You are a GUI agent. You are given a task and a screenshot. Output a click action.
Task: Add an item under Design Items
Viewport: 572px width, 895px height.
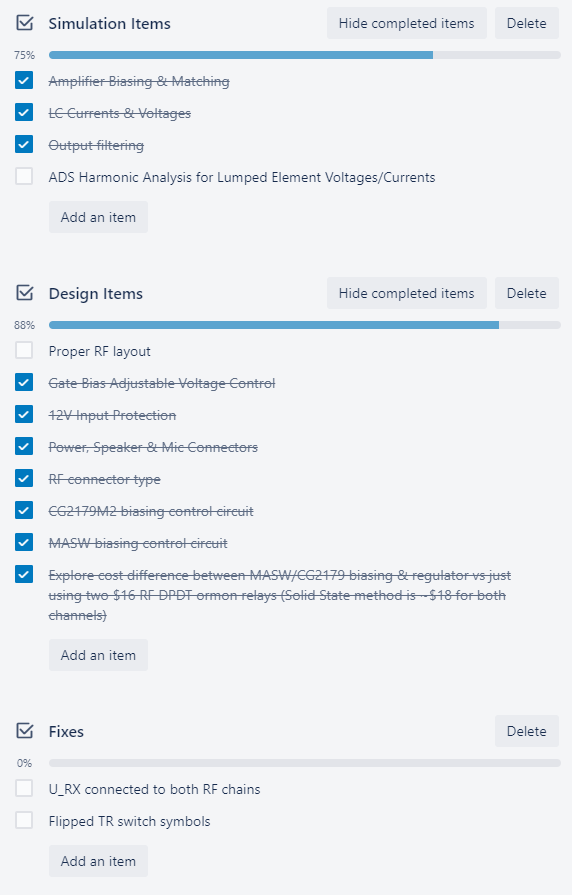pos(98,655)
